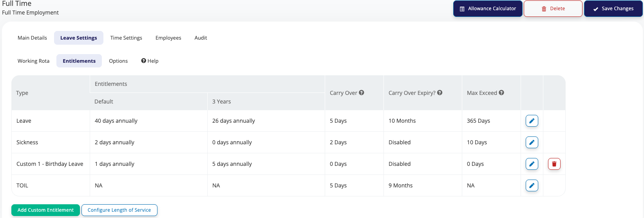
Task: Select the Working Rota sub-tab
Action: (x=34, y=61)
